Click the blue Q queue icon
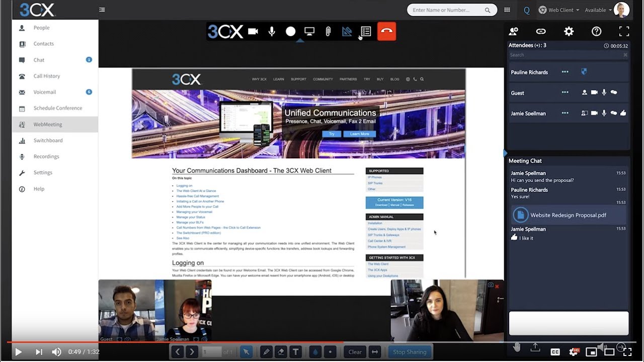Viewport: 644px width, 362px height. click(x=527, y=10)
